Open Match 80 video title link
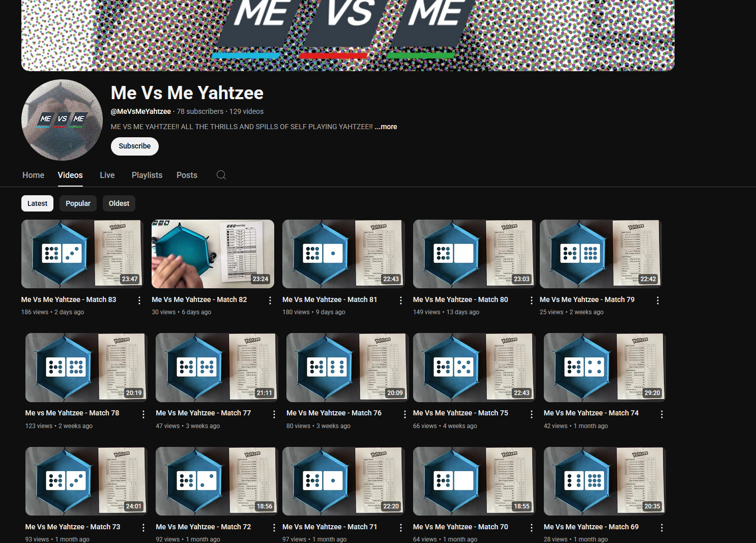 (x=460, y=299)
